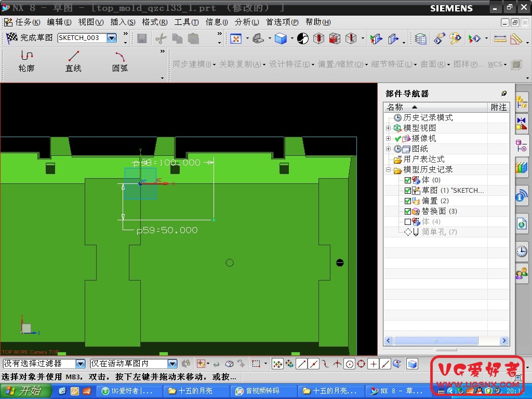Image resolution: width=532 pixels, height=399 pixels.
Task: Open the SKETCH_003 sketch name dropdown
Action: [112, 37]
